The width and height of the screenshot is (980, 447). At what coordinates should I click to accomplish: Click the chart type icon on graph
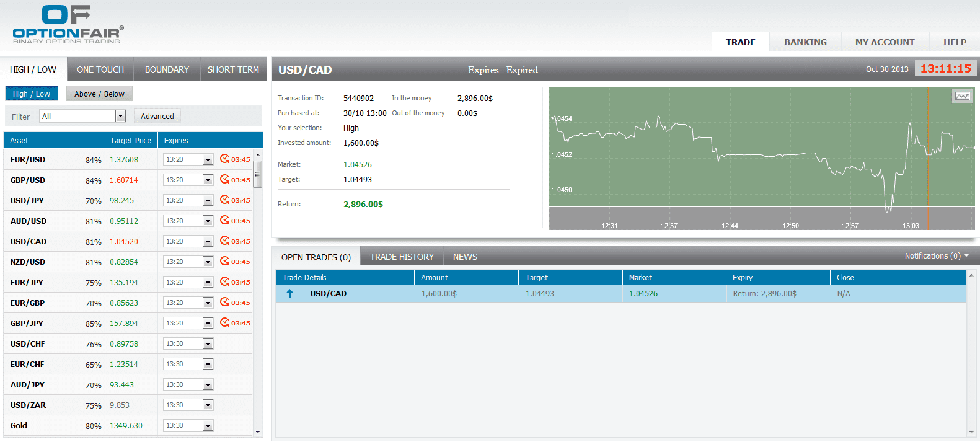962,96
